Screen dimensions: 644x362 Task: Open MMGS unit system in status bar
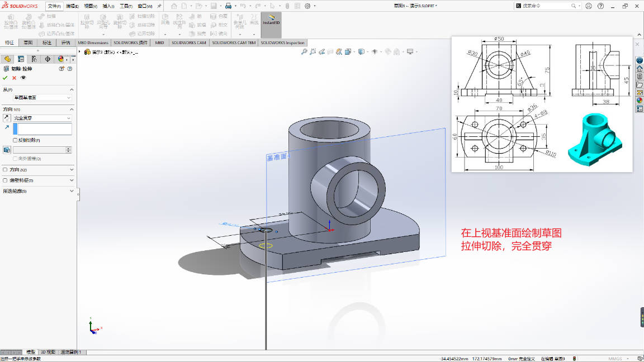[615, 359]
